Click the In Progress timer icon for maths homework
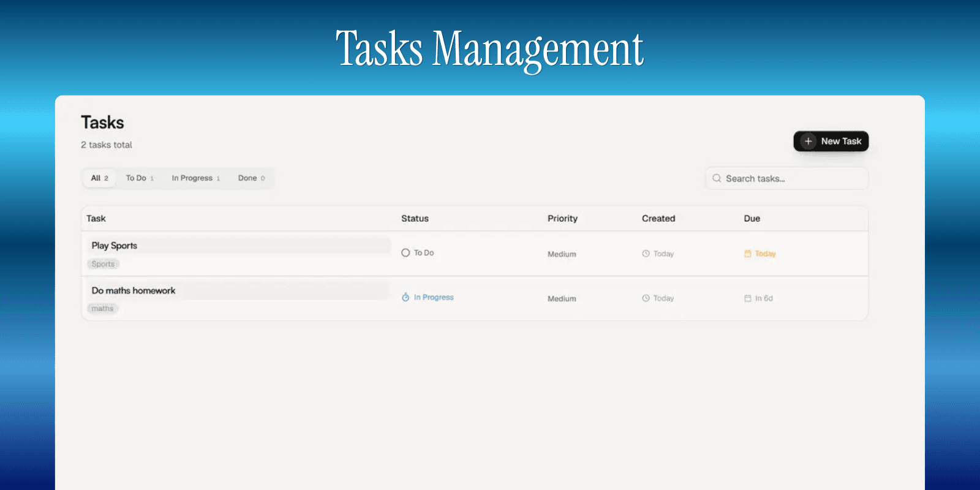This screenshot has height=490, width=980. click(405, 297)
